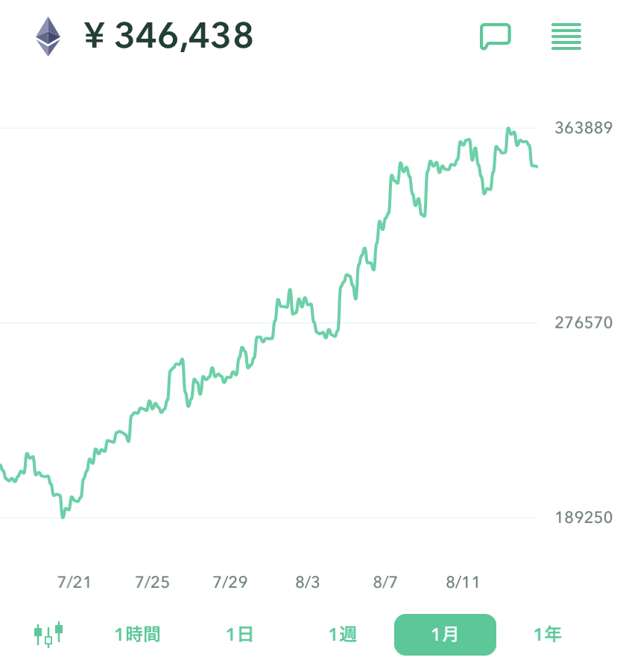
Task: Click the 8/7 date axis label
Action: pos(385,582)
